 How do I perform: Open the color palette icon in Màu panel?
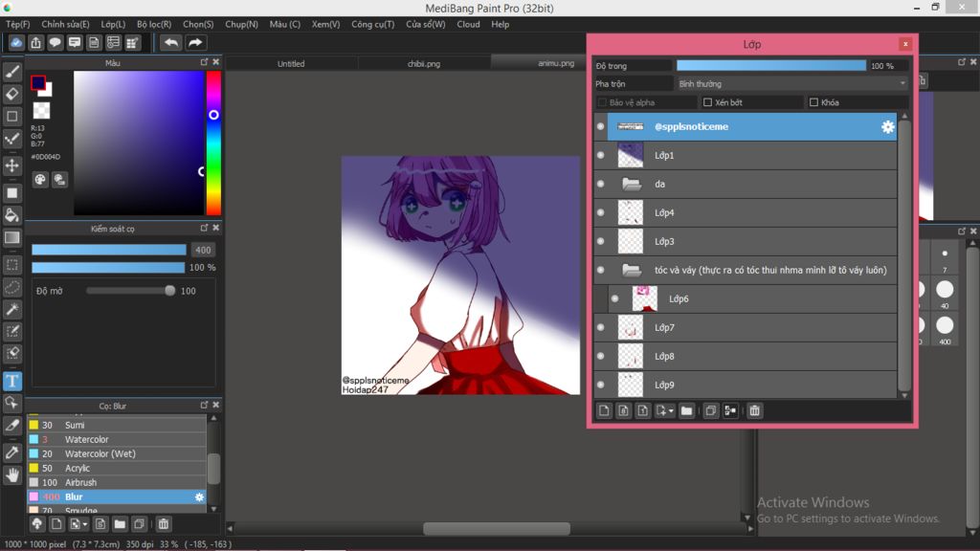pyautogui.click(x=40, y=180)
